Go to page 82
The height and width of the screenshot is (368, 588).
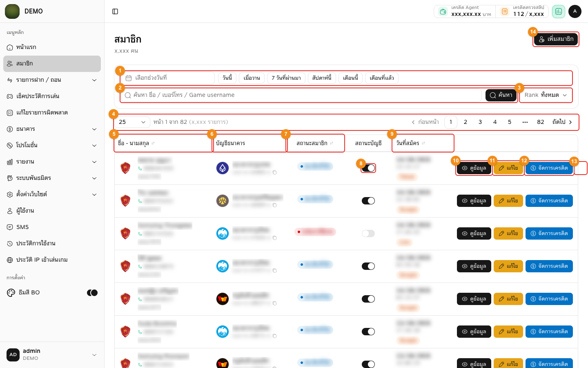[x=541, y=122]
